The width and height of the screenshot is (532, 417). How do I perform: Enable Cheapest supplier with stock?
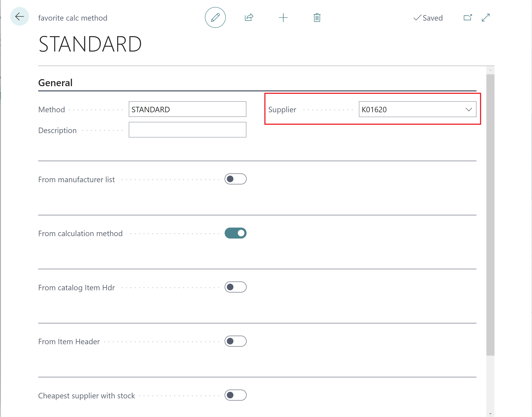click(235, 395)
